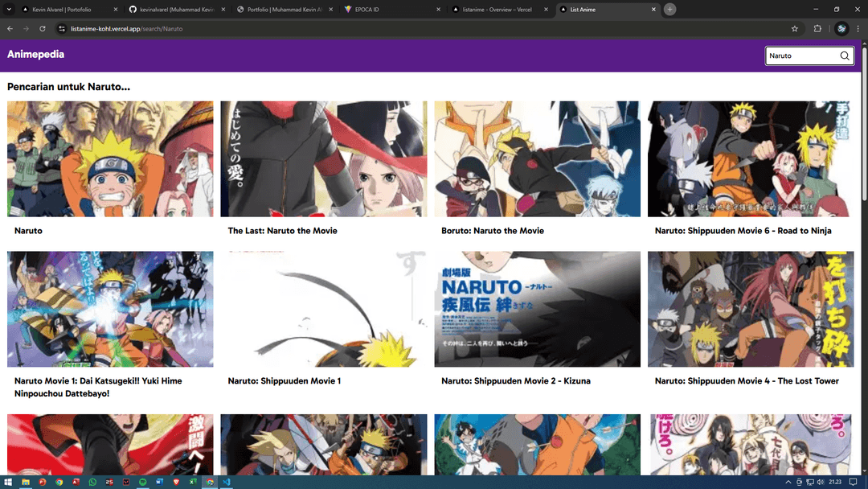Viewport: 868px width, 489px height.
Task: Reload the page
Action: (43, 28)
